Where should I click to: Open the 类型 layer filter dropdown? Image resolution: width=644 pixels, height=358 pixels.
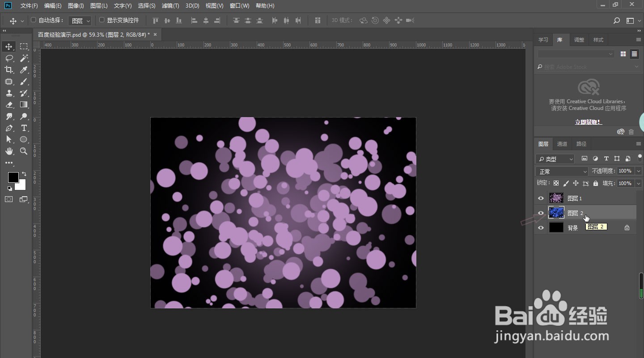click(555, 159)
